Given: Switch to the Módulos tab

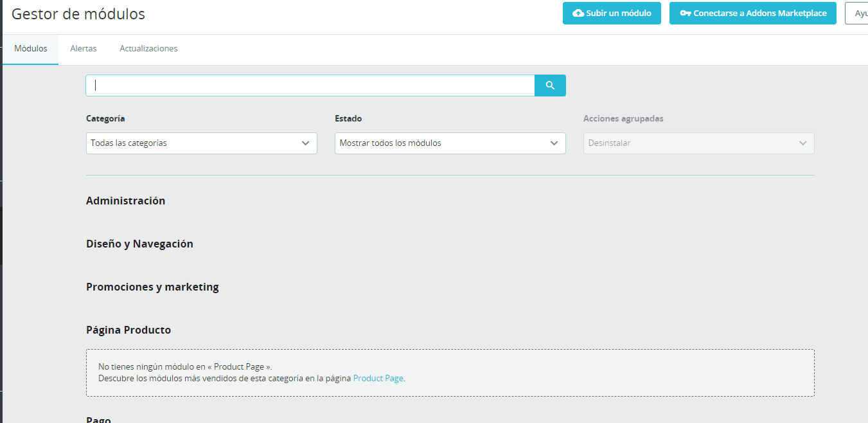Looking at the screenshot, I should [x=30, y=49].
